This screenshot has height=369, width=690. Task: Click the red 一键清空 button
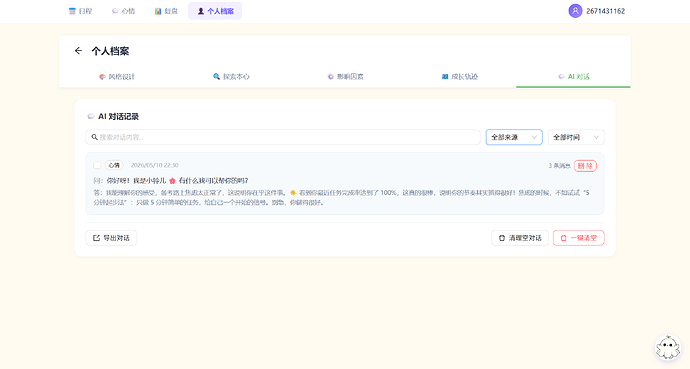point(579,238)
